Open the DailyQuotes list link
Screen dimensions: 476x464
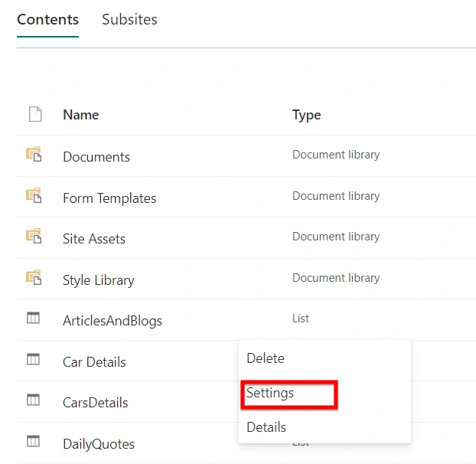99,444
